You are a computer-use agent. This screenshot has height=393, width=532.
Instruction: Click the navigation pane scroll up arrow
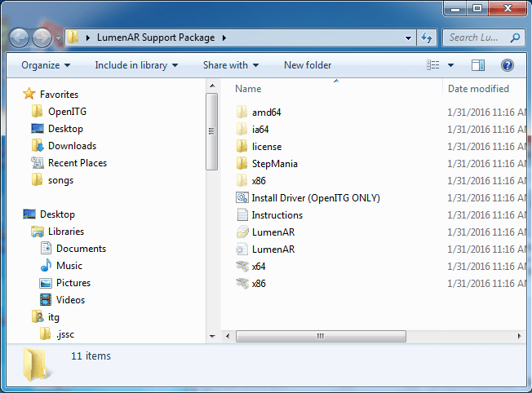click(212, 86)
